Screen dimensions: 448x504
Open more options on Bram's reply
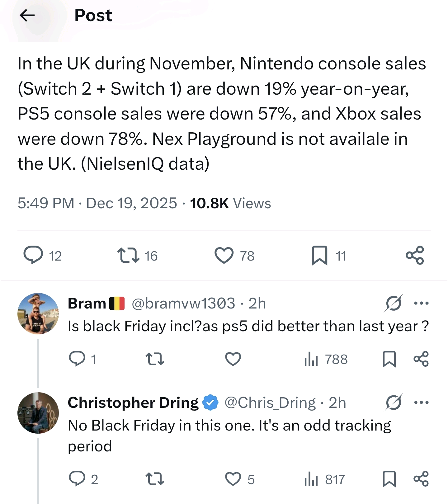422,303
